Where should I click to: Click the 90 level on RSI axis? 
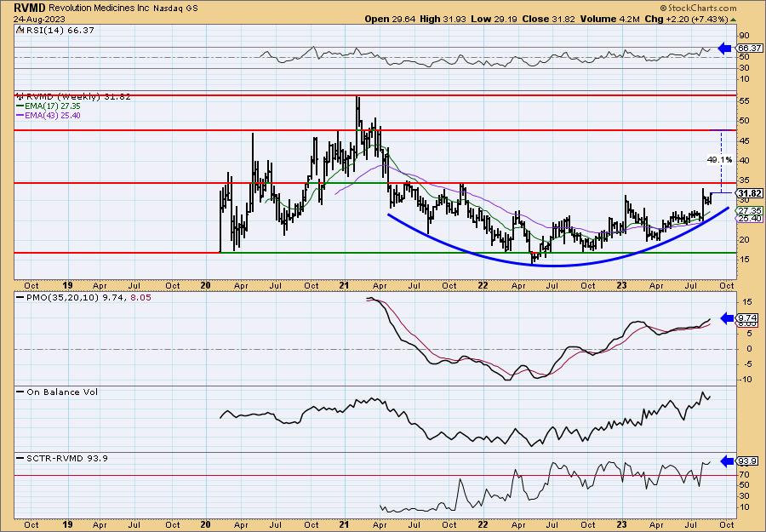coord(745,36)
